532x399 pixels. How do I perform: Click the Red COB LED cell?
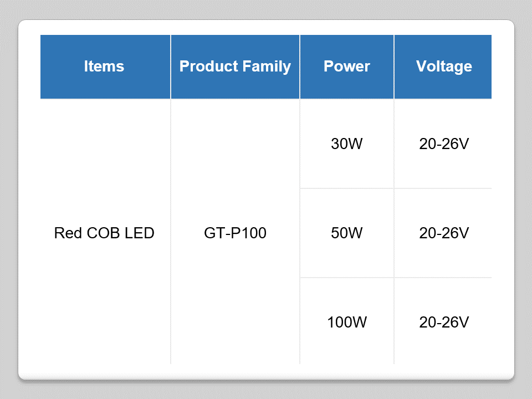coord(104,233)
